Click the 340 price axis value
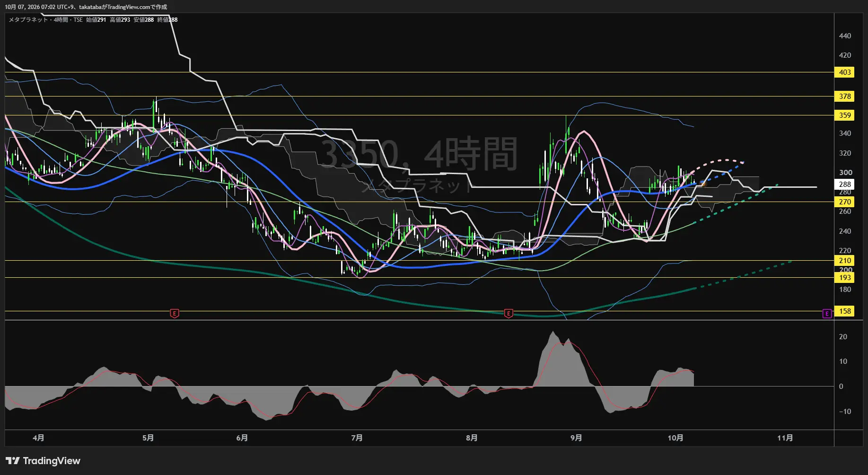 tap(845, 133)
